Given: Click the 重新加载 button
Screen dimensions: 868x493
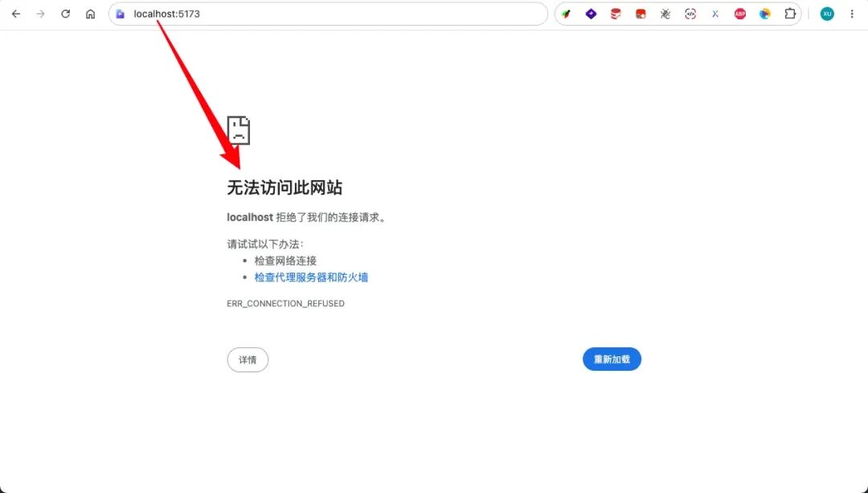Looking at the screenshot, I should pyautogui.click(x=612, y=359).
